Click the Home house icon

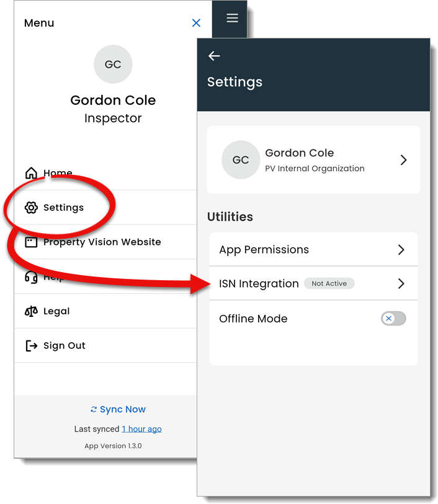coord(31,173)
